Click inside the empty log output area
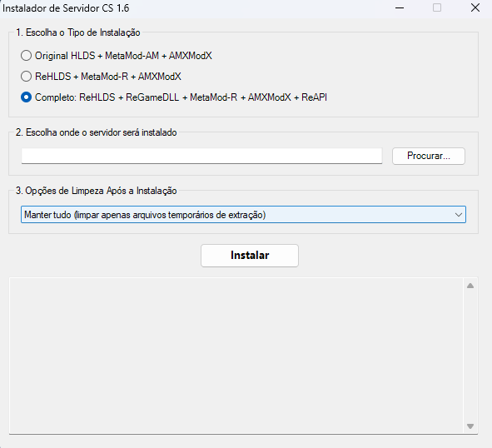 [x=236, y=356]
